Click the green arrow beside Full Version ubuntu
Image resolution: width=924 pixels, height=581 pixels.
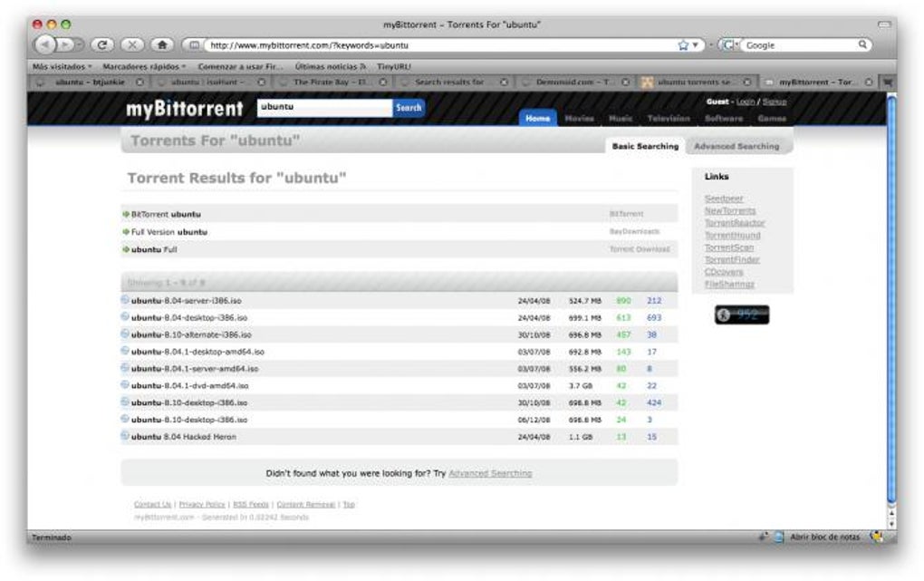point(126,232)
